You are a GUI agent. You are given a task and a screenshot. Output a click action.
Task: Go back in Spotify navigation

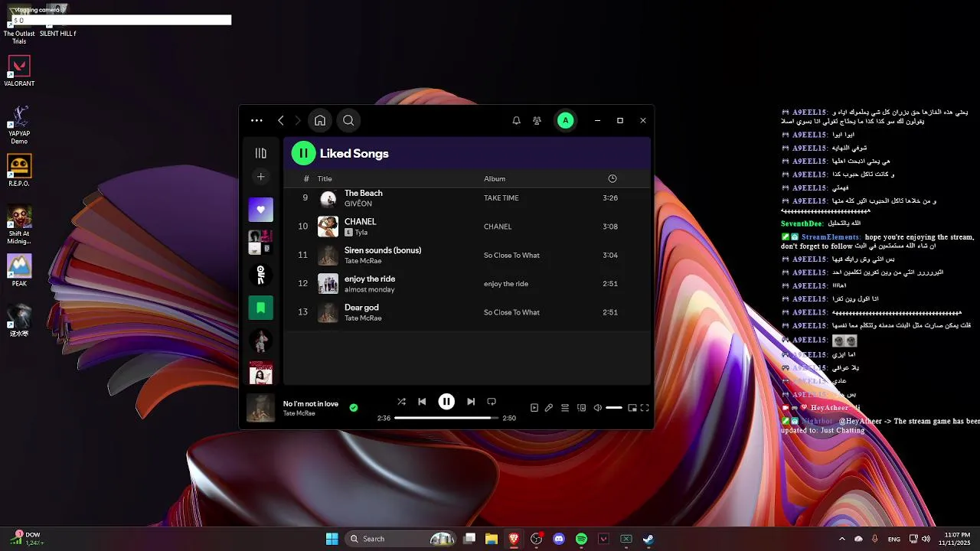point(281,120)
